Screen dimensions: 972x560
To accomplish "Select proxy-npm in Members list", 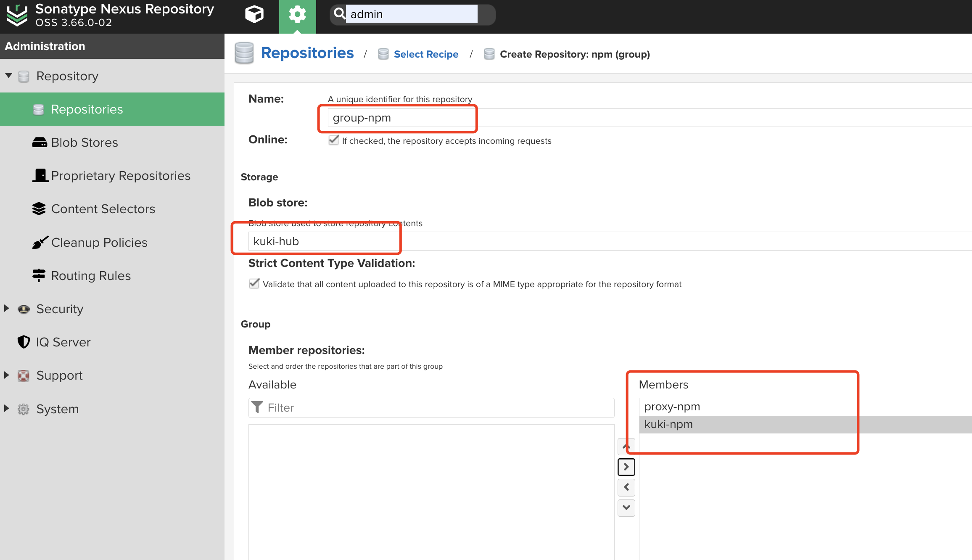I will 806,407.
